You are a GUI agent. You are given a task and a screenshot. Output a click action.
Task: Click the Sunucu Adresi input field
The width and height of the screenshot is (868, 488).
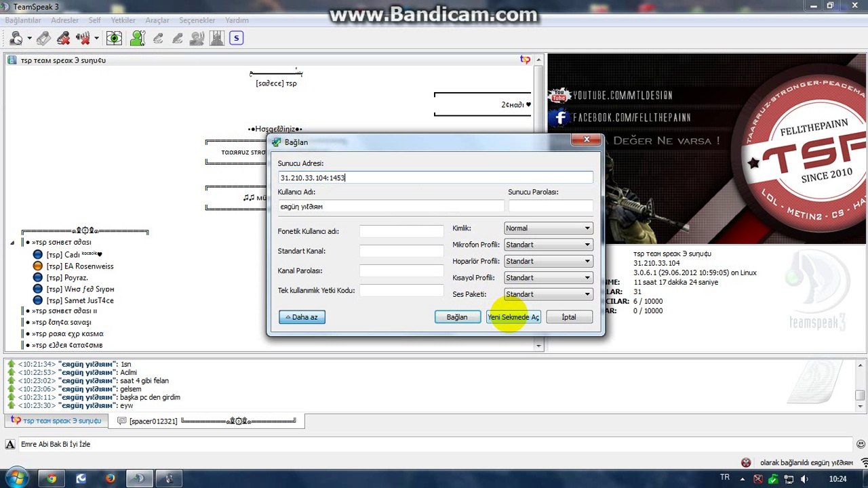[x=435, y=178]
